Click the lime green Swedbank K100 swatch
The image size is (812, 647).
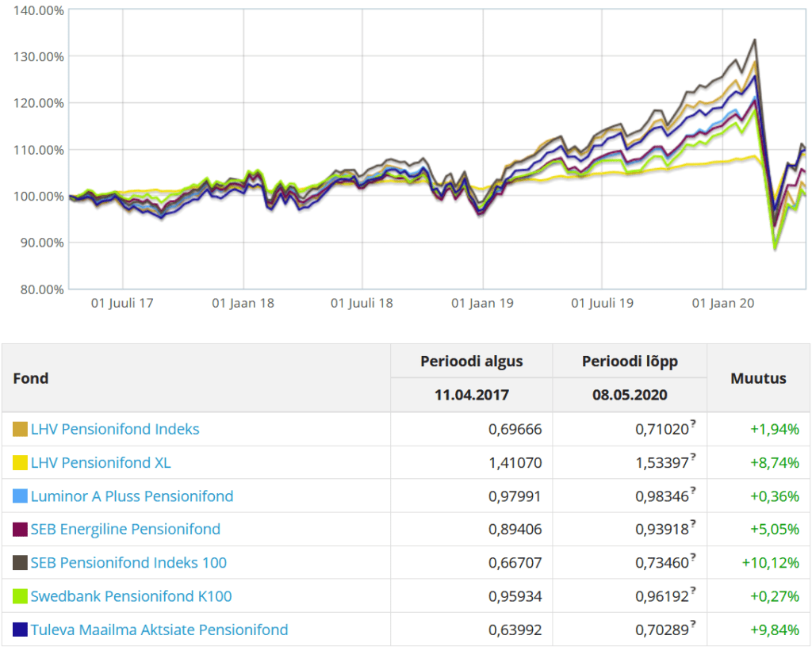click(x=20, y=596)
